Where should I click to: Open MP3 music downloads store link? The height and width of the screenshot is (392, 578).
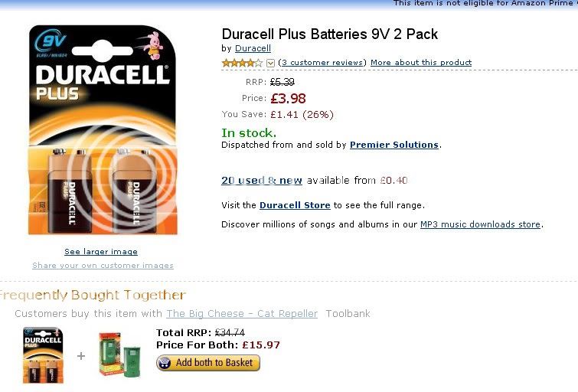pos(480,224)
